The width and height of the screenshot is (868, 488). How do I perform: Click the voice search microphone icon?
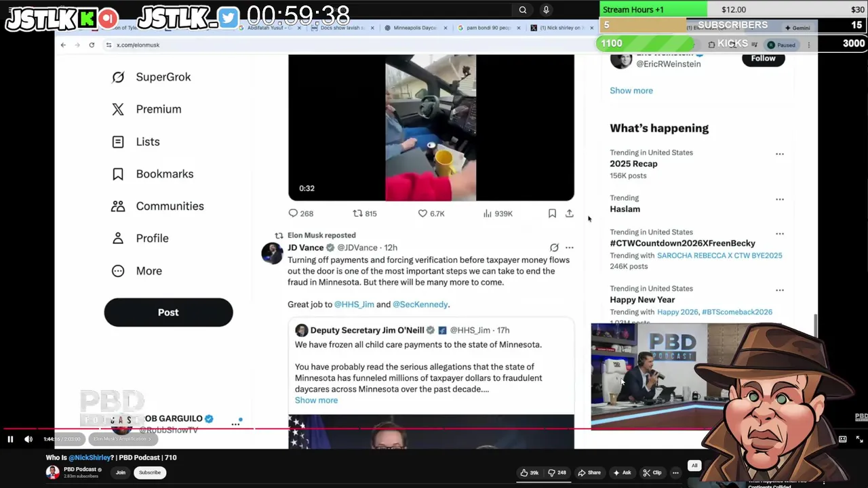[x=546, y=9]
